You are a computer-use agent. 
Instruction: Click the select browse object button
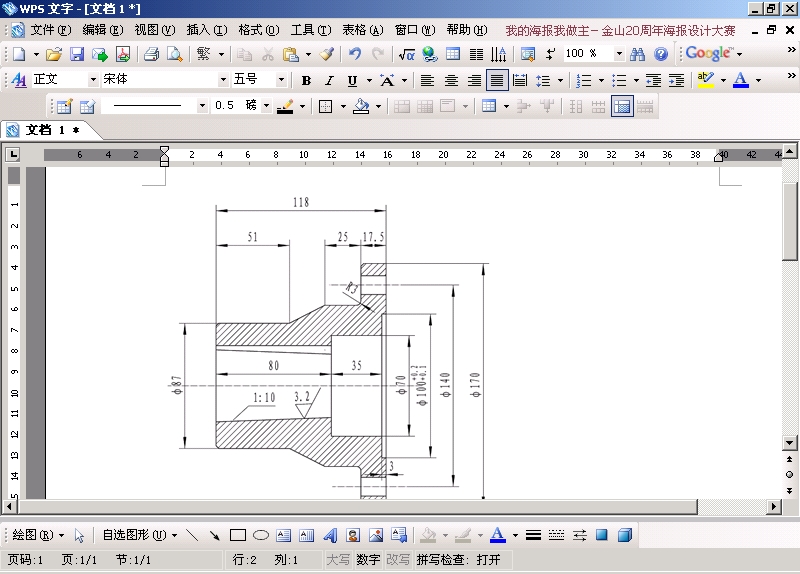tap(790, 475)
